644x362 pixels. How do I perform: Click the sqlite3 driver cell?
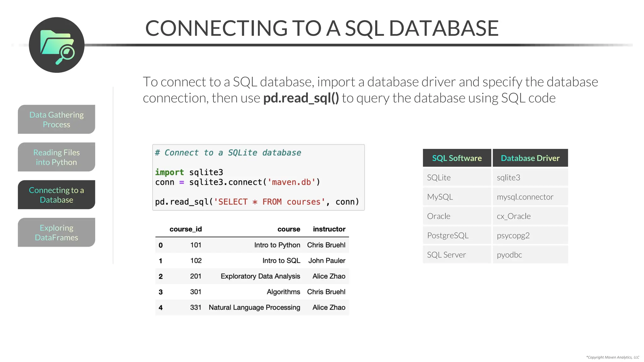tap(530, 178)
